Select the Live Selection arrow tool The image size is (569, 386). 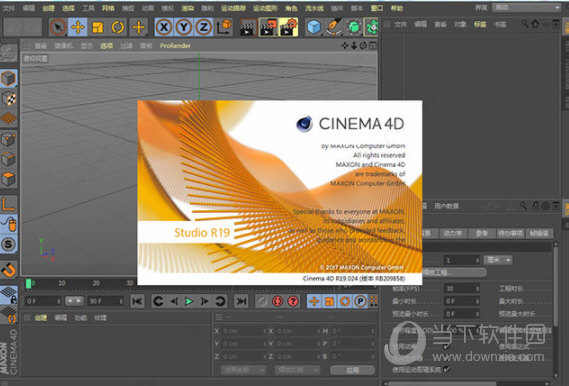pyautogui.click(x=58, y=27)
